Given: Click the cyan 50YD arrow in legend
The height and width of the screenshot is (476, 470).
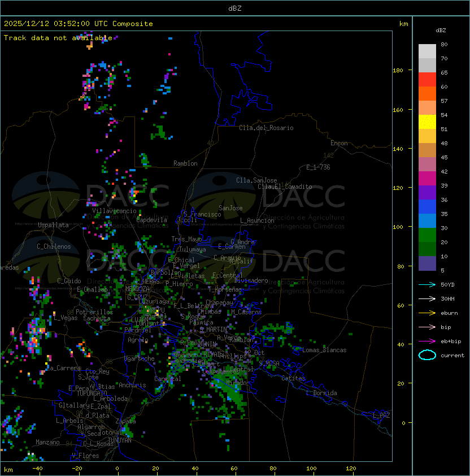Looking at the screenshot, I should 427,285.
